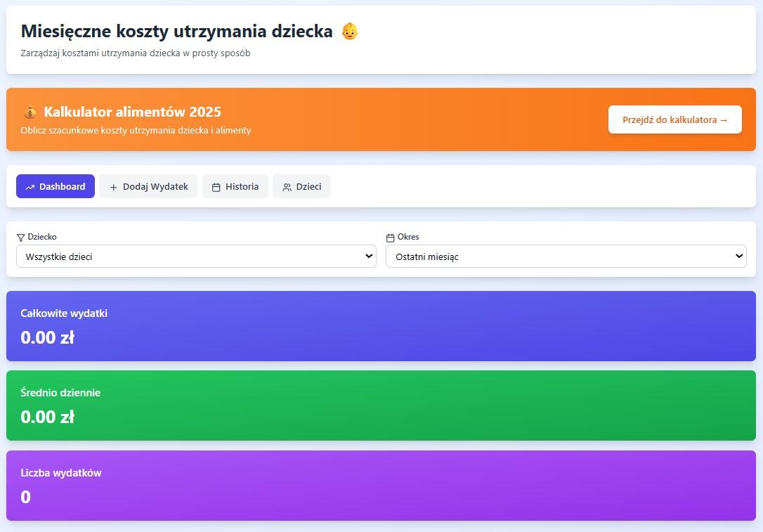Expand the chevron arrow of the Dziecko select
Viewport: 763px width, 532px height.
(x=370, y=257)
